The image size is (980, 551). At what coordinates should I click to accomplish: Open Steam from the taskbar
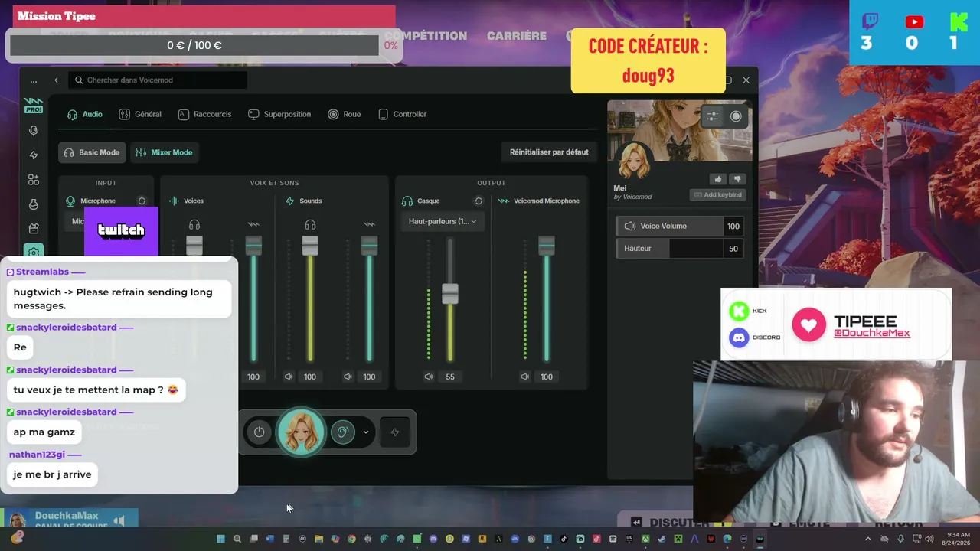point(661,539)
